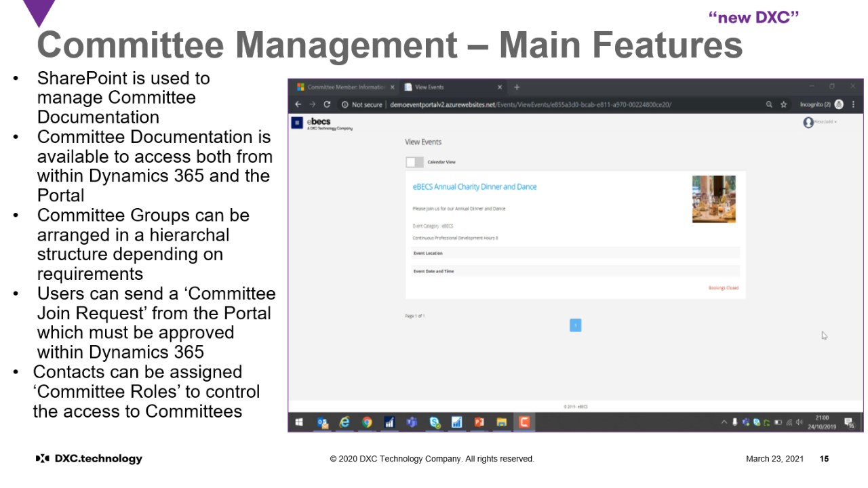Launch Internet Explorer from the taskbar
868x488 pixels.
tap(344, 422)
